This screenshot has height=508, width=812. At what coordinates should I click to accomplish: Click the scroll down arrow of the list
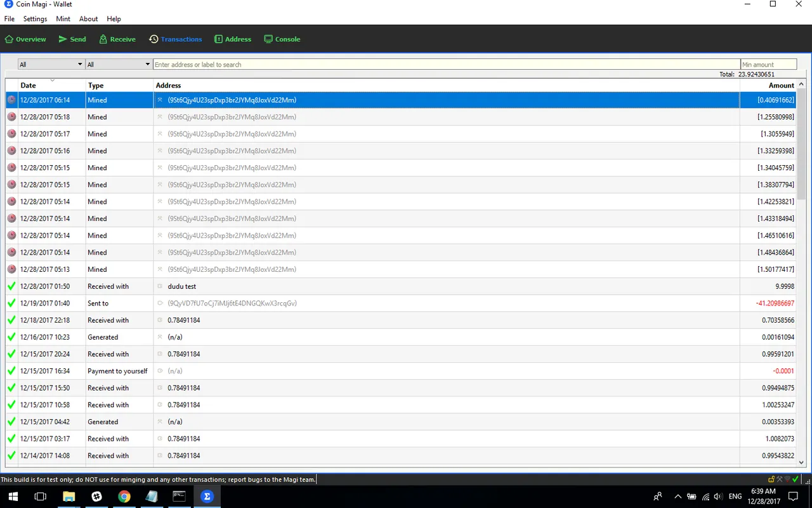pyautogui.click(x=801, y=463)
